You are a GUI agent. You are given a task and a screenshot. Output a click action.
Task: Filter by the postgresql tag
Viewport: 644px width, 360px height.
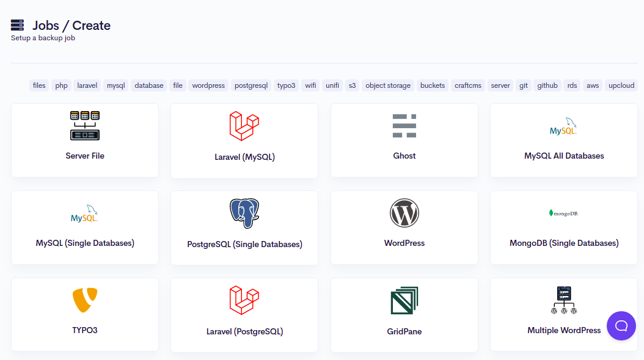[251, 85]
